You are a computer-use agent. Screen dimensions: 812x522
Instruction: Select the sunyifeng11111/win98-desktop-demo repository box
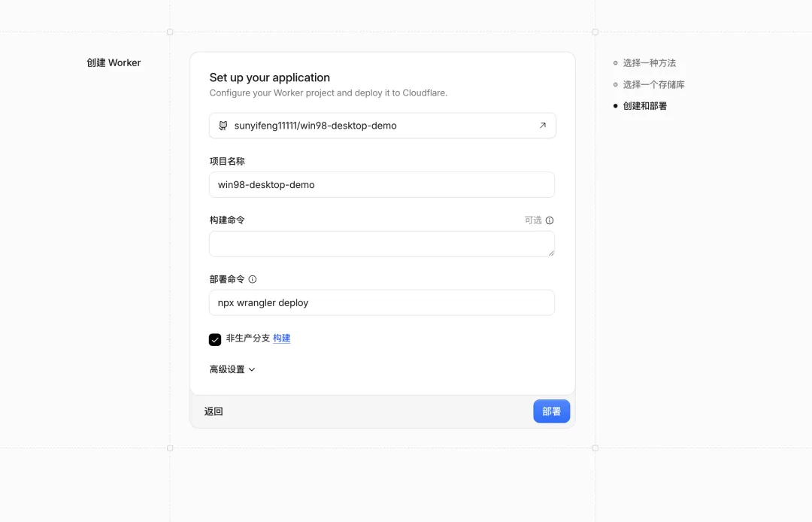click(383, 126)
